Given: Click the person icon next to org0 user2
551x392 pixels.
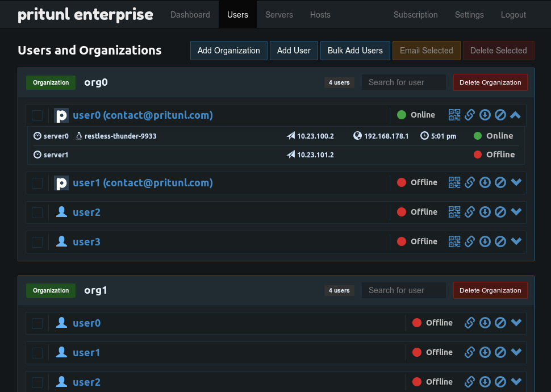Looking at the screenshot, I should (x=61, y=212).
